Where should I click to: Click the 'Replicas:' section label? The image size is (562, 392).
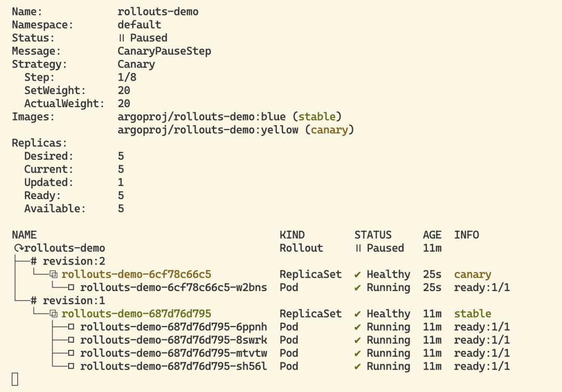pyautogui.click(x=40, y=143)
